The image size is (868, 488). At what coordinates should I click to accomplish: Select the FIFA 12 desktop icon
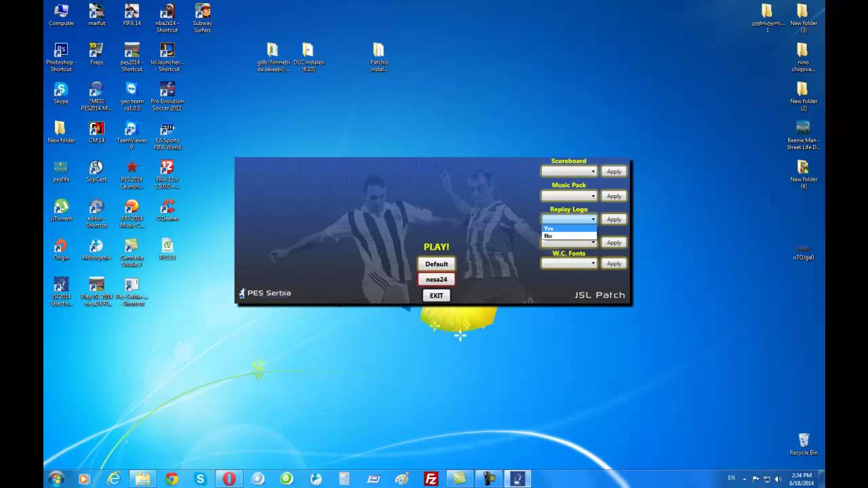167,175
